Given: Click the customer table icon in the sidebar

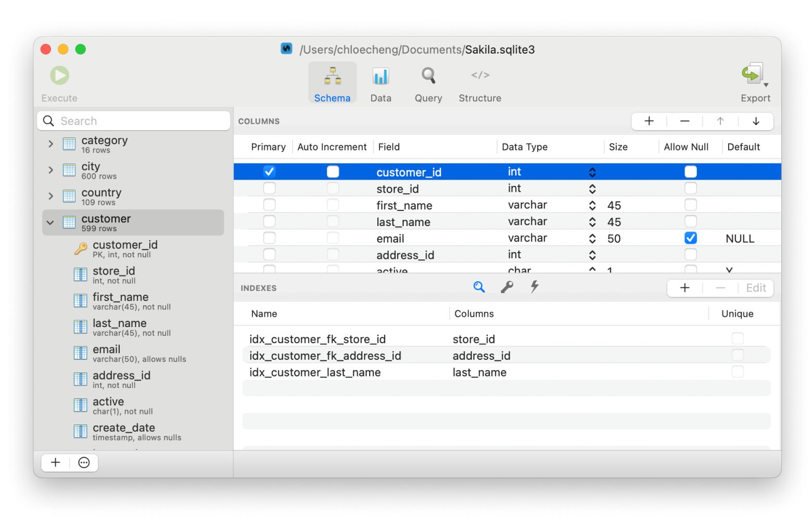Looking at the screenshot, I should coord(69,222).
